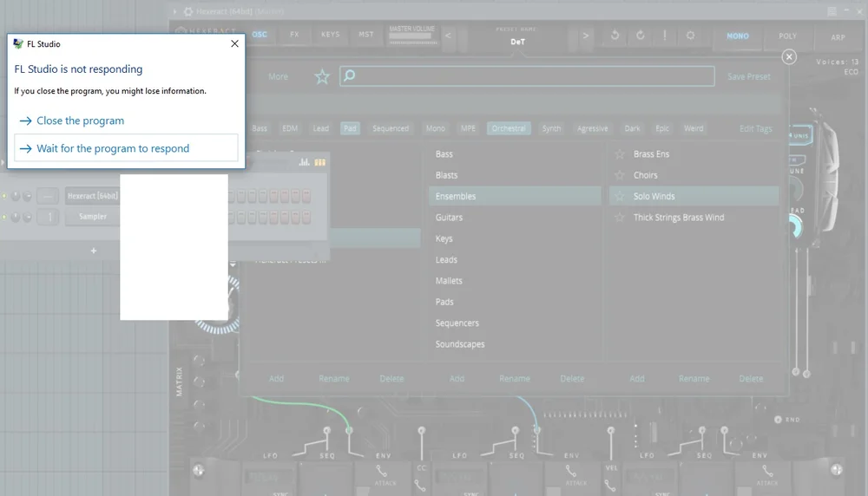Image resolution: width=868 pixels, height=496 pixels.
Task: Enable MONO voice mode
Action: tap(737, 36)
